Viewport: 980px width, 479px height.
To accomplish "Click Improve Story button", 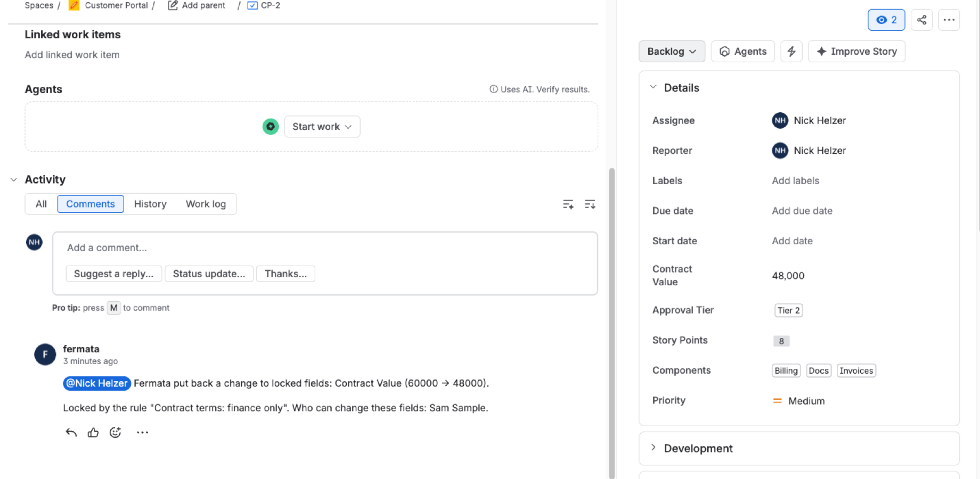I will coord(856,51).
